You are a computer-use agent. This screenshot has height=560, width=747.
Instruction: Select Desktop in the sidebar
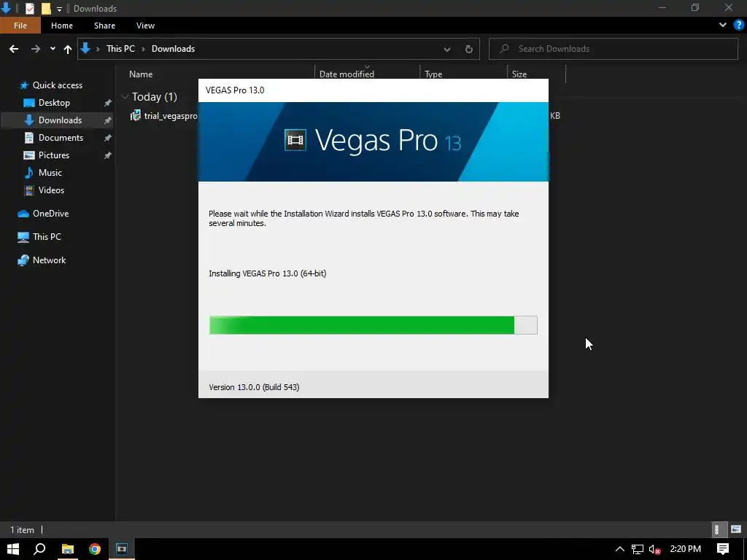54,103
